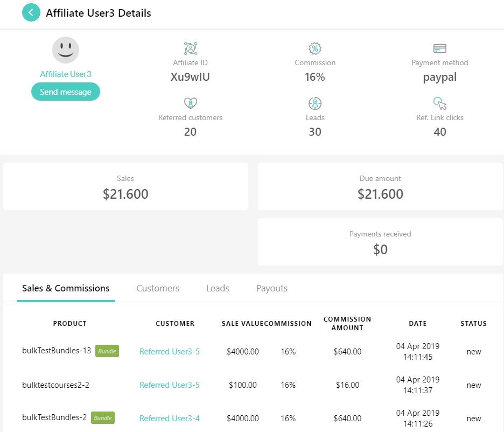Open the Leads tab
504x432 pixels.
pyautogui.click(x=218, y=288)
